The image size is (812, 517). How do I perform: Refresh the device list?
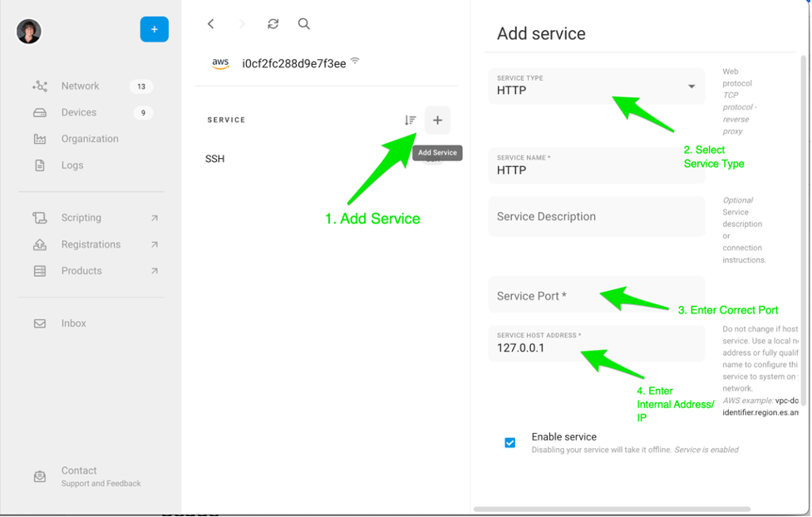(273, 24)
